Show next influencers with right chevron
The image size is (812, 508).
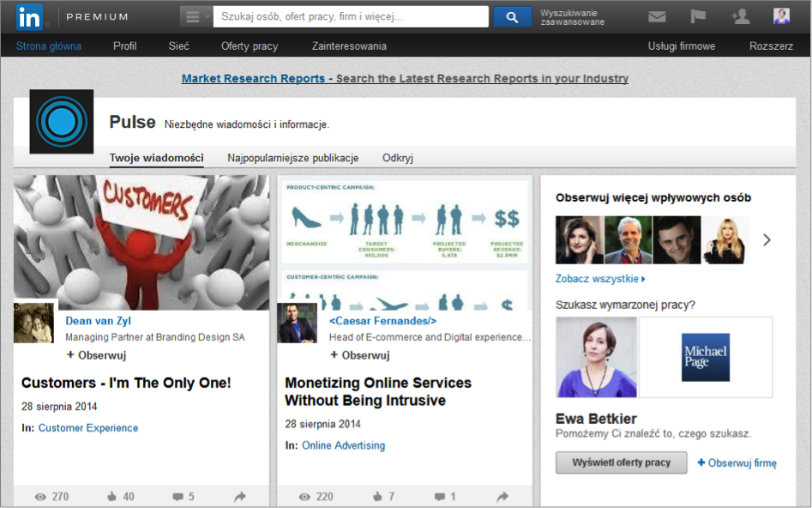(767, 240)
